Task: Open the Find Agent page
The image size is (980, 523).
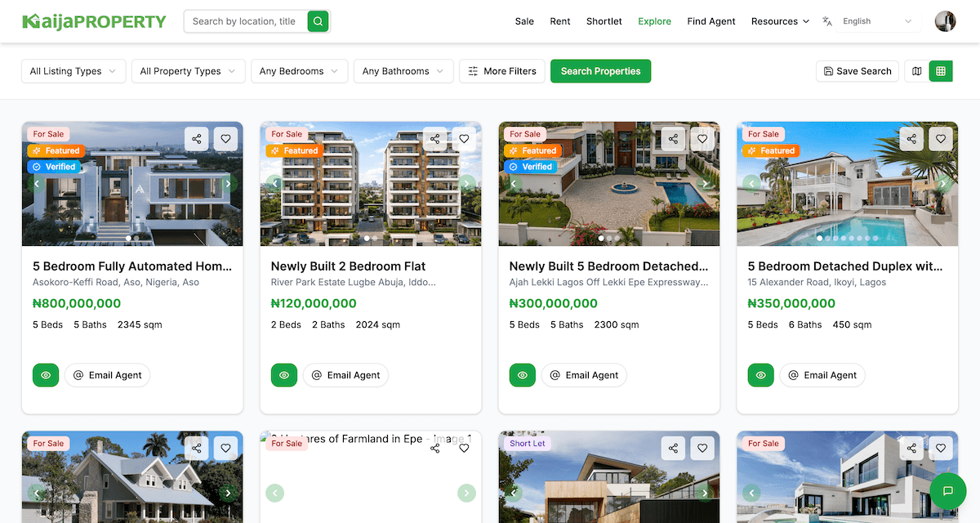Action: click(711, 21)
